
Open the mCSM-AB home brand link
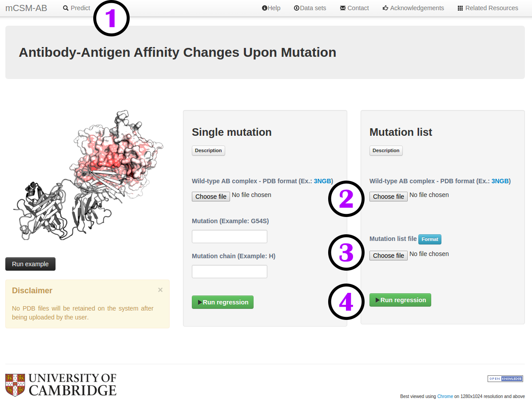(x=26, y=8)
